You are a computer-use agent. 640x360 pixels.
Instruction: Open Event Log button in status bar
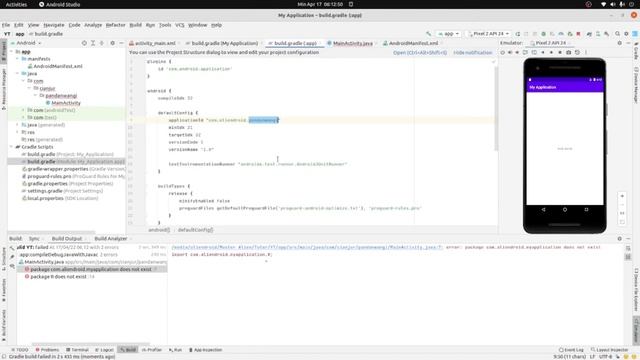coord(571,350)
